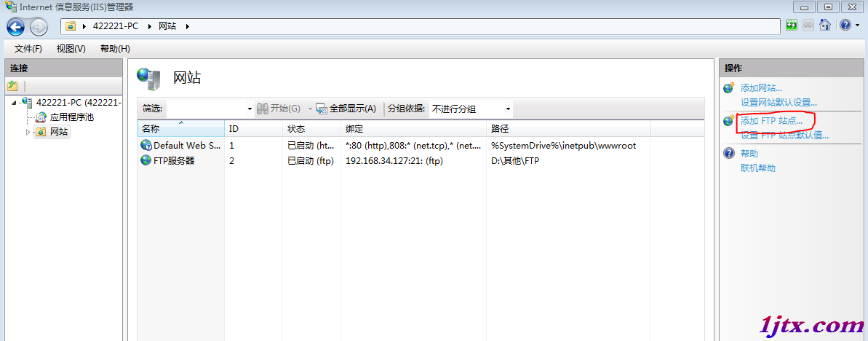Open the 视图(V) menu
The height and width of the screenshot is (341, 868).
71,49
